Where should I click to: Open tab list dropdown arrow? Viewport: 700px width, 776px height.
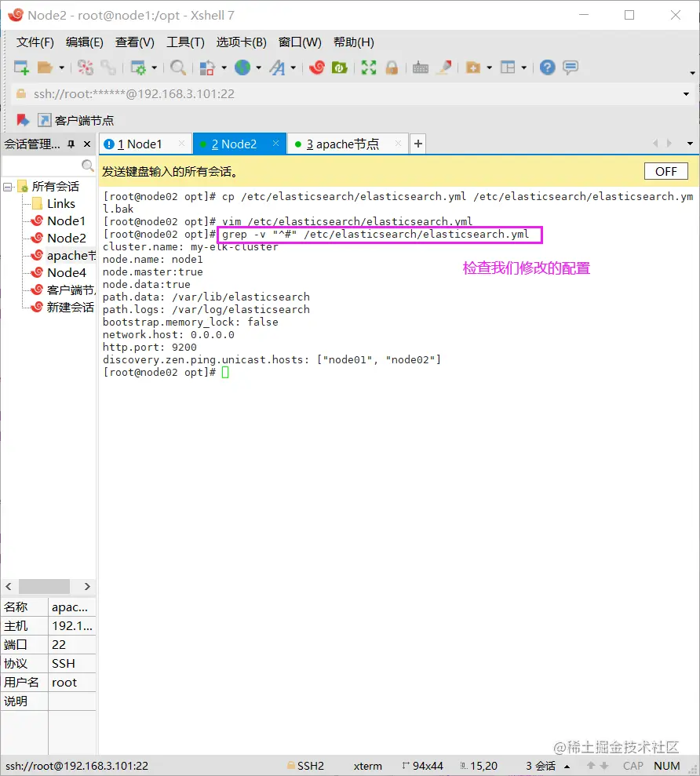(690, 144)
